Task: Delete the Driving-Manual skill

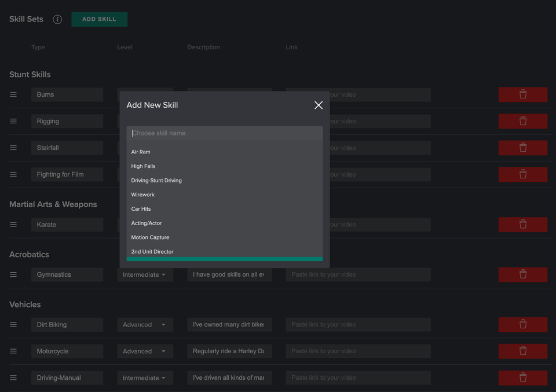Action: click(523, 378)
